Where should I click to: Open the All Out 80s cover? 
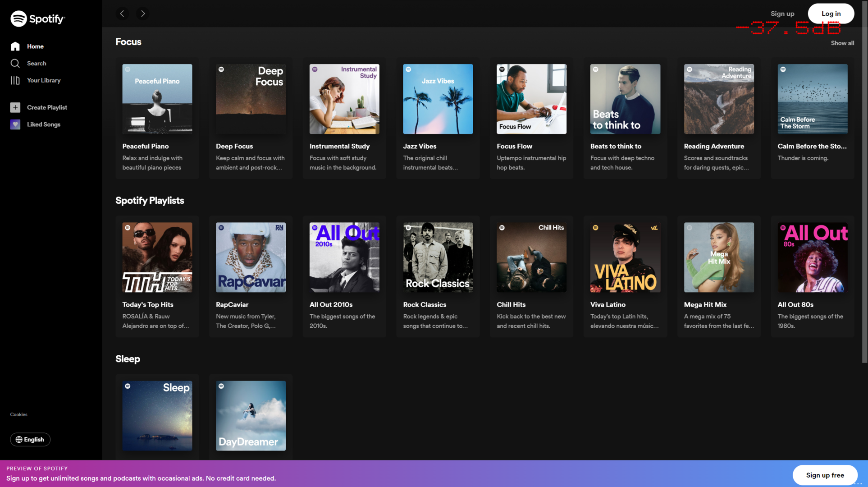pyautogui.click(x=813, y=257)
